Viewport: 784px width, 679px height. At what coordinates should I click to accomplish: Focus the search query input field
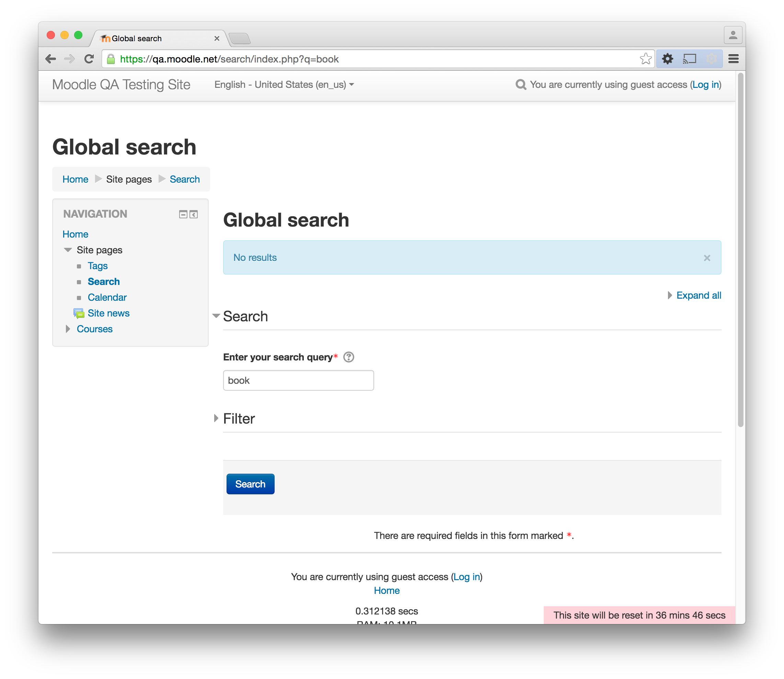tap(299, 380)
